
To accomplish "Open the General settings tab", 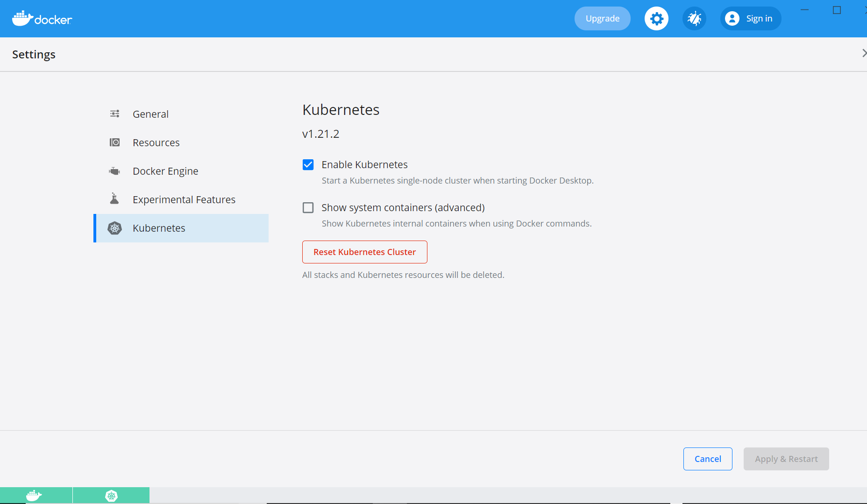I will [181, 114].
